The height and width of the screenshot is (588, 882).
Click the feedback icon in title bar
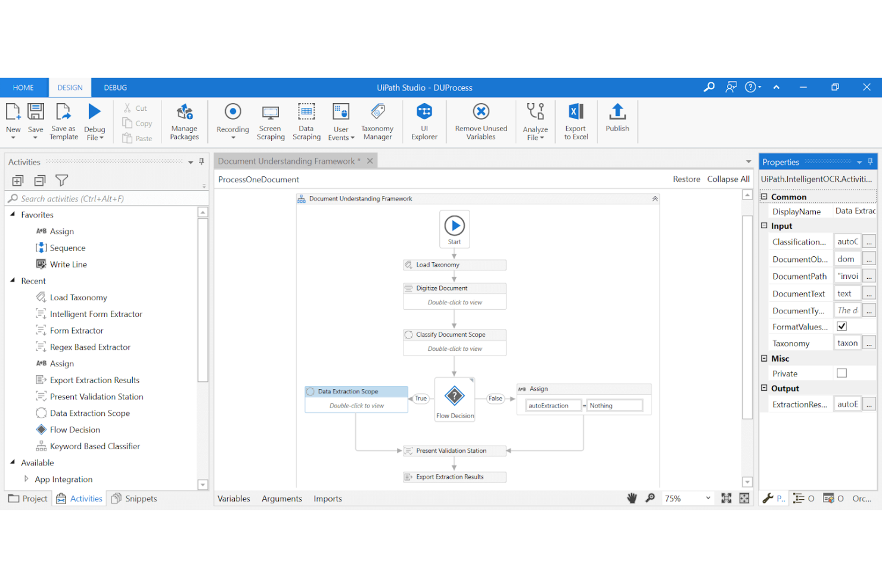(731, 87)
